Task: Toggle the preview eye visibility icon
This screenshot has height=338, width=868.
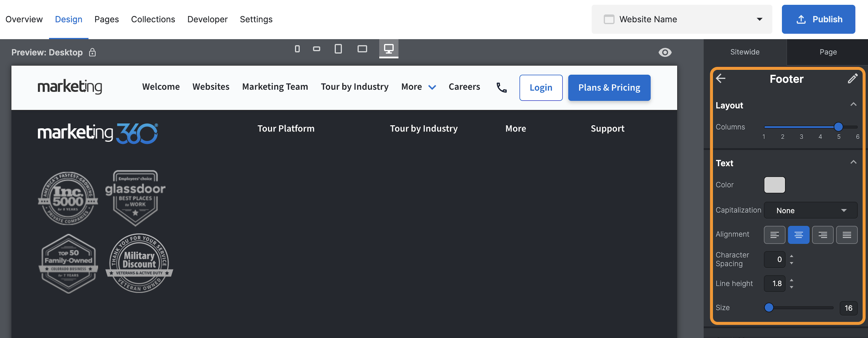Action: pyautogui.click(x=665, y=52)
